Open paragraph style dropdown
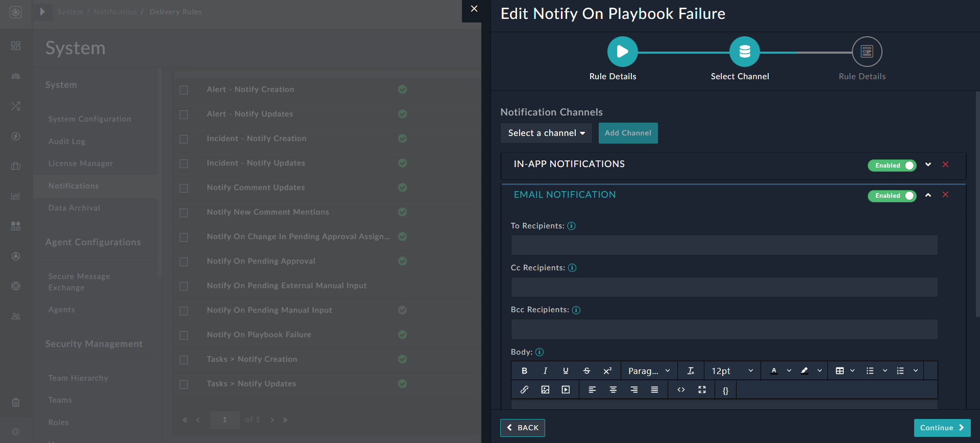The image size is (980, 443). [x=649, y=371]
